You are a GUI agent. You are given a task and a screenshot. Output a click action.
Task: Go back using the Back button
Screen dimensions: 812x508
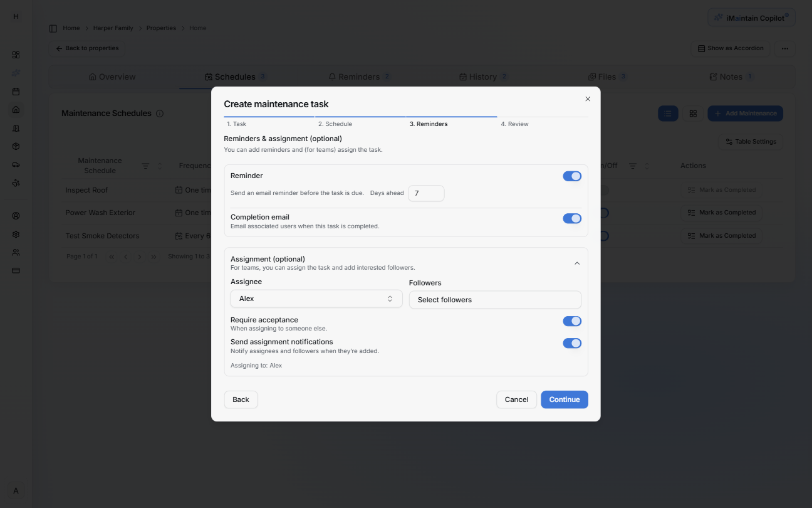241,400
